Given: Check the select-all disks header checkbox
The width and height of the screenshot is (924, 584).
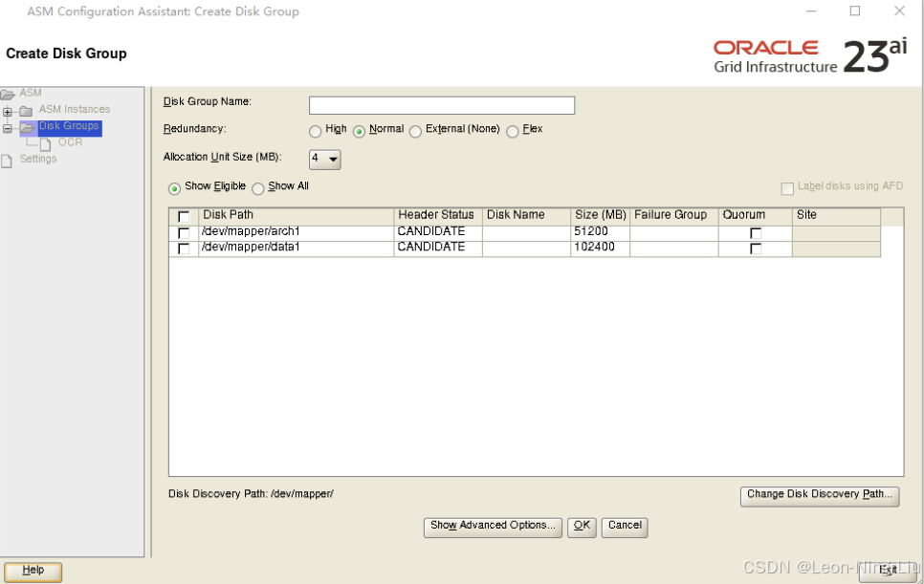Looking at the screenshot, I should [184, 217].
